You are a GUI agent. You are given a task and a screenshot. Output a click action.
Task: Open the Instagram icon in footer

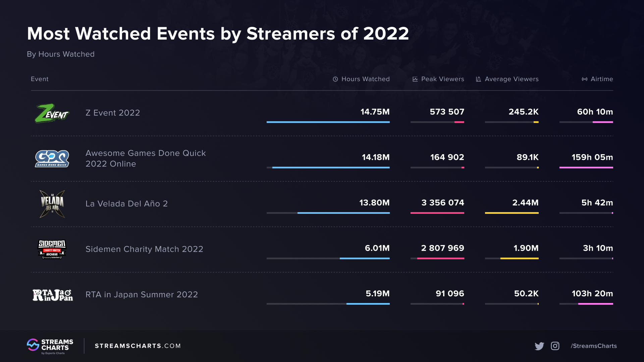[x=555, y=346]
